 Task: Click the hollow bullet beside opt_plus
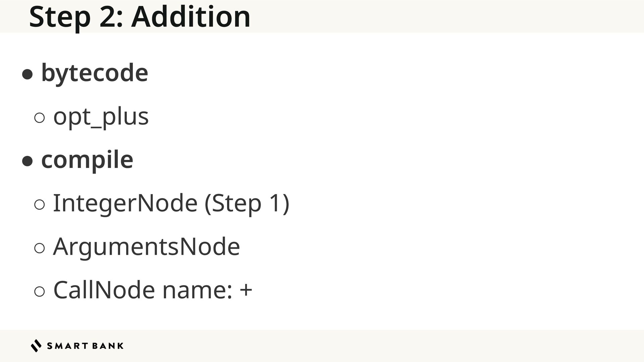point(40,118)
